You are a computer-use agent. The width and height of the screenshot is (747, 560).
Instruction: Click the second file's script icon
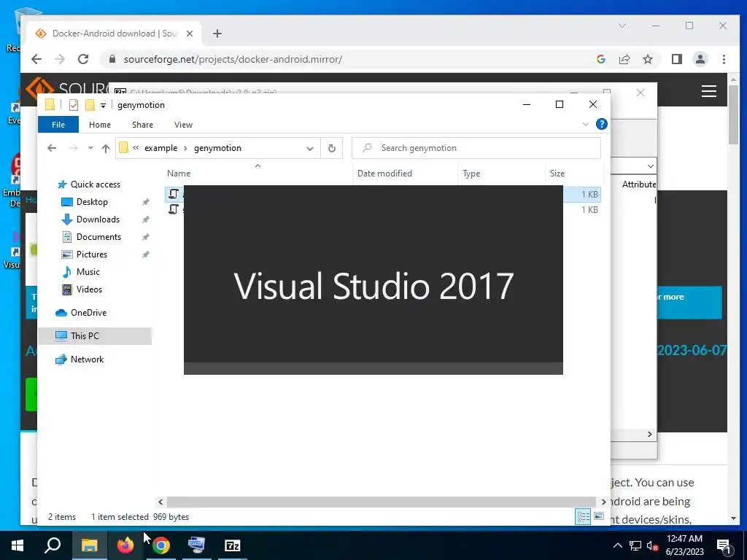(x=174, y=209)
